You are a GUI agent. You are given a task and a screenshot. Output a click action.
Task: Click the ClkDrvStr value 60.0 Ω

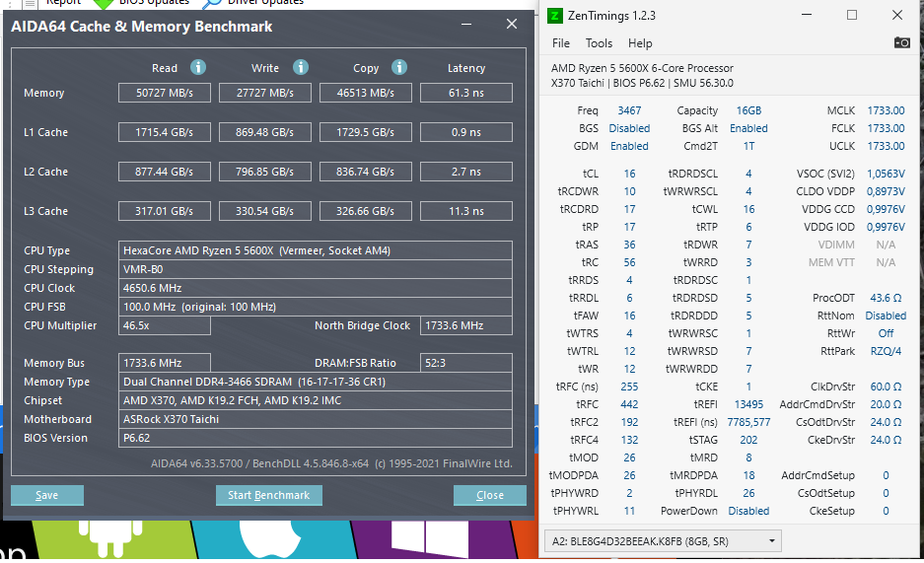[x=886, y=387]
